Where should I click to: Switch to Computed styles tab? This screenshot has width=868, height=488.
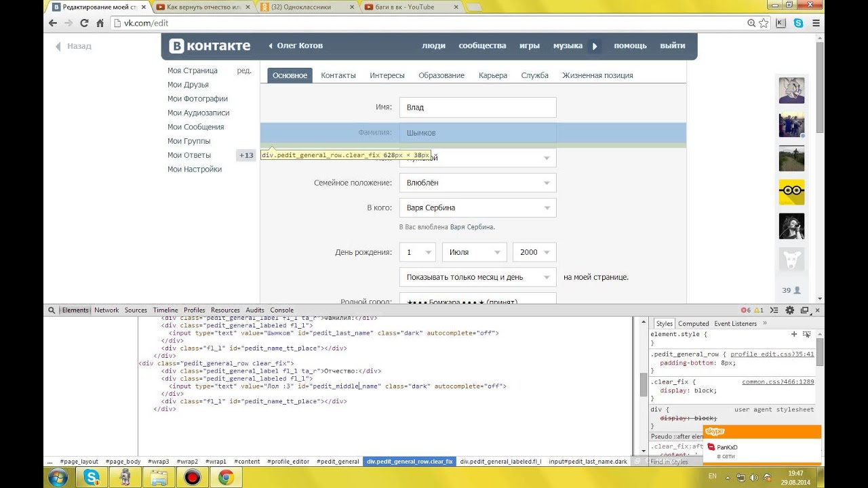click(x=694, y=323)
